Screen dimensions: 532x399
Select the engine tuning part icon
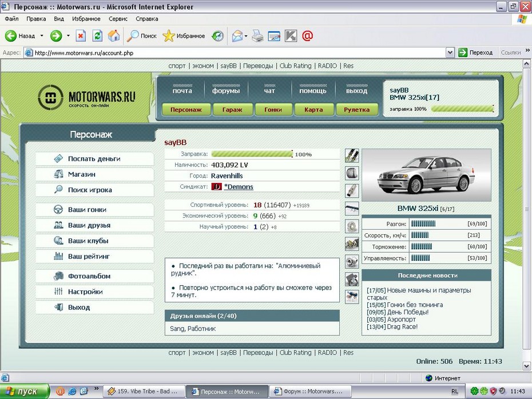352,244
